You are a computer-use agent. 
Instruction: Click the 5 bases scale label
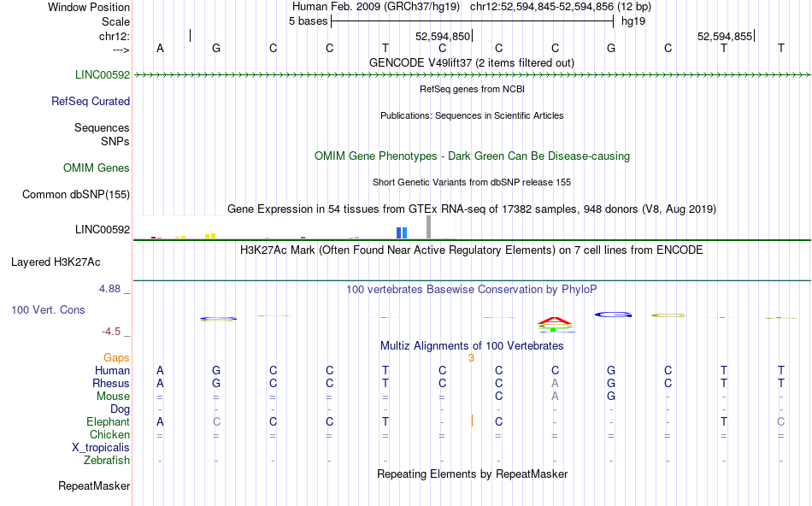click(x=308, y=21)
